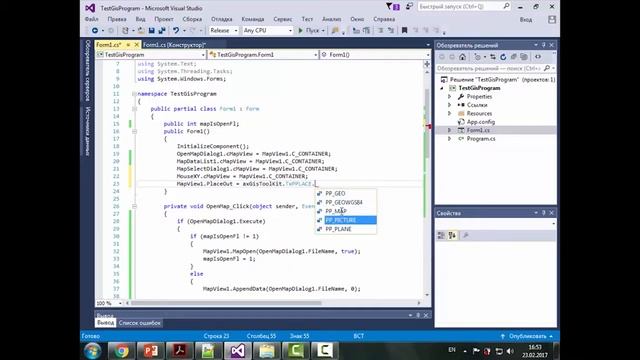Viewport: 640px width, 360px height.
Task: Toggle pin on the Form1.cs tab
Action: (128, 45)
